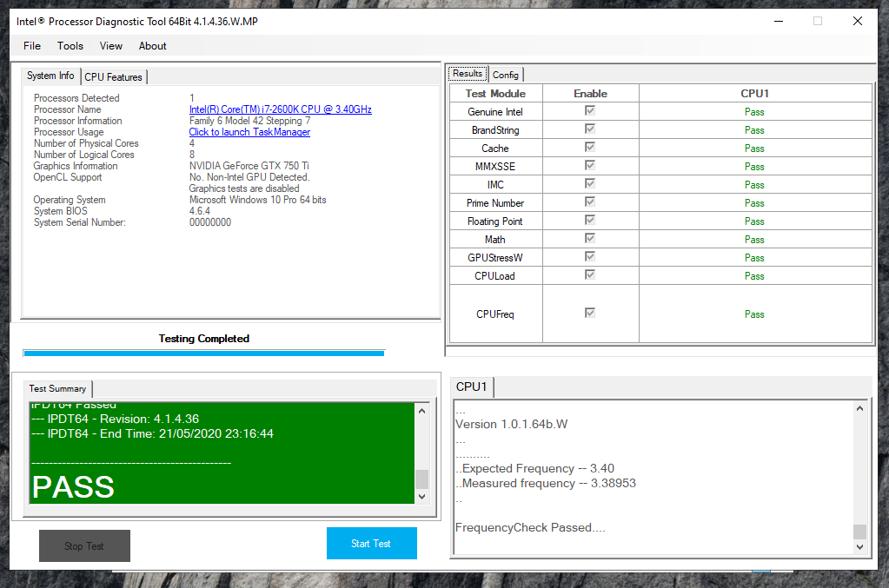The height and width of the screenshot is (588, 889).
Task: Click the CPU1 output scrollbar thumb
Action: click(x=860, y=532)
